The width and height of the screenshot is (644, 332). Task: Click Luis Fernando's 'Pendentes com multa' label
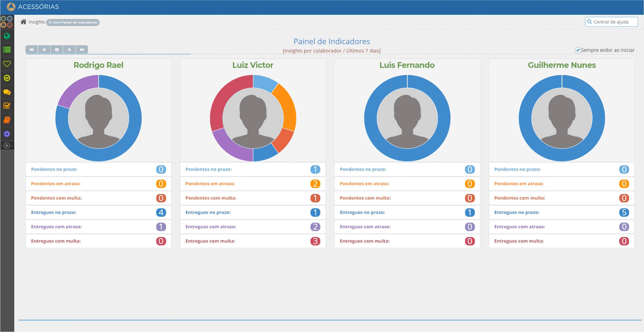pyautogui.click(x=365, y=198)
